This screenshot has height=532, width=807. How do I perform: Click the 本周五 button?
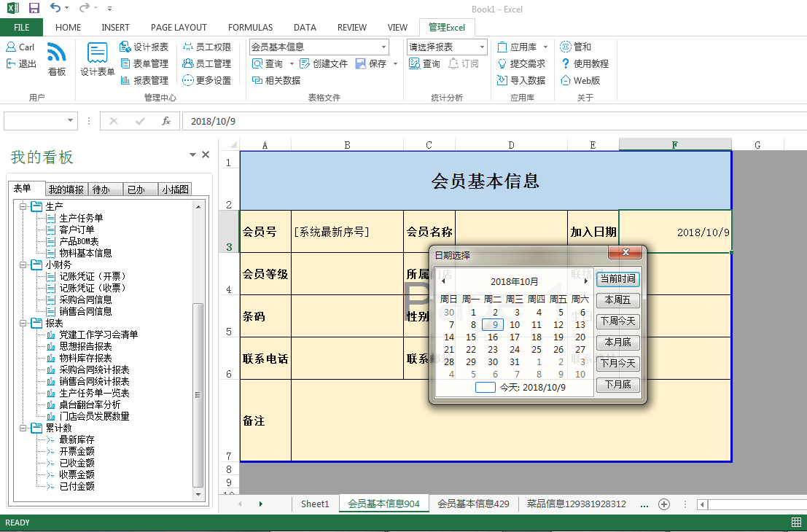(618, 300)
